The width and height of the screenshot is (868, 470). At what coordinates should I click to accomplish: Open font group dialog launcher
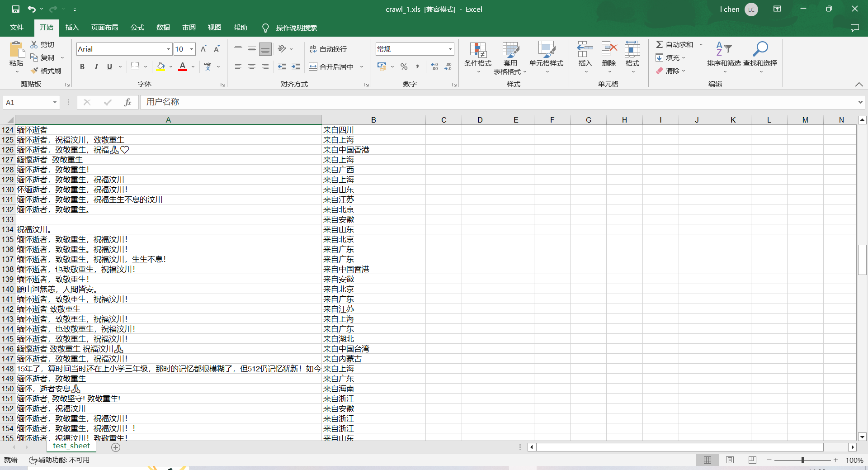223,85
